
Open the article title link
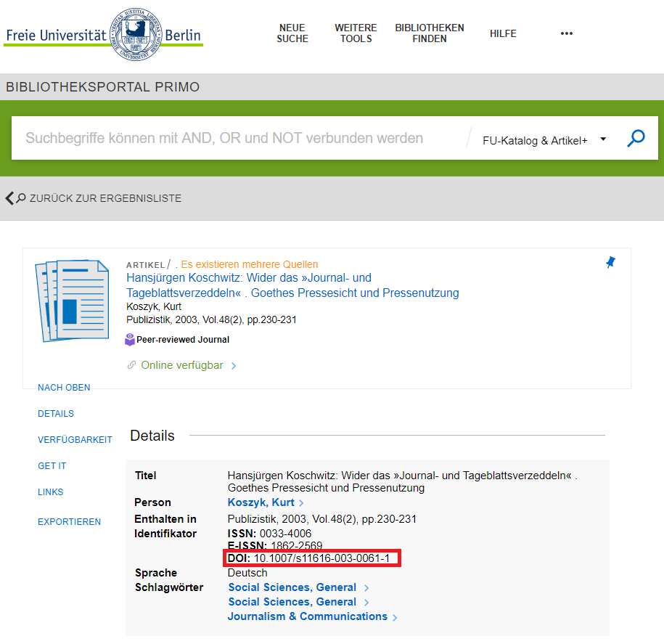click(x=292, y=285)
